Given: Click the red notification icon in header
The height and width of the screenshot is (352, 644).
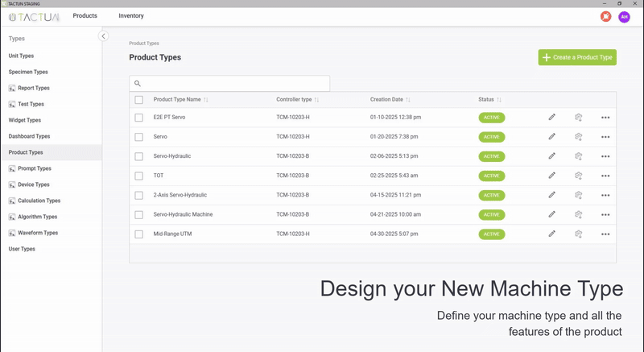Looking at the screenshot, I should point(605,17).
